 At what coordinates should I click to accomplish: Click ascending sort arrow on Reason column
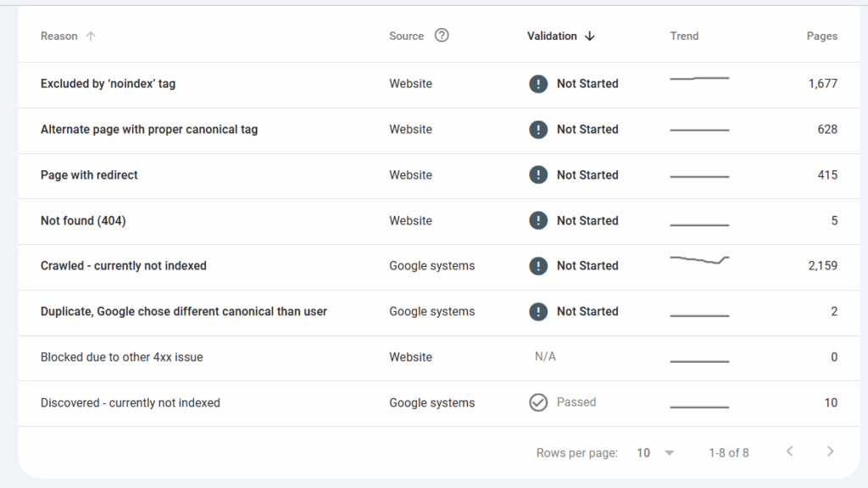click(x=89, y=36)
